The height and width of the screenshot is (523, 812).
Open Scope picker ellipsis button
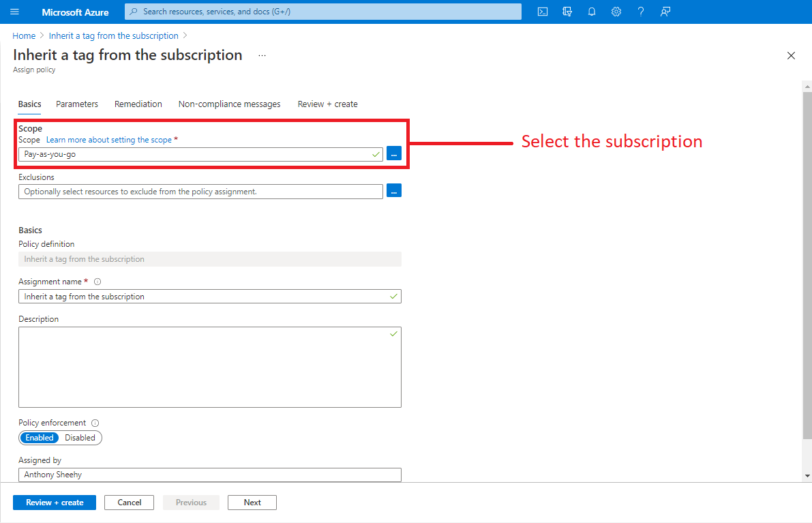coord(394,153)
